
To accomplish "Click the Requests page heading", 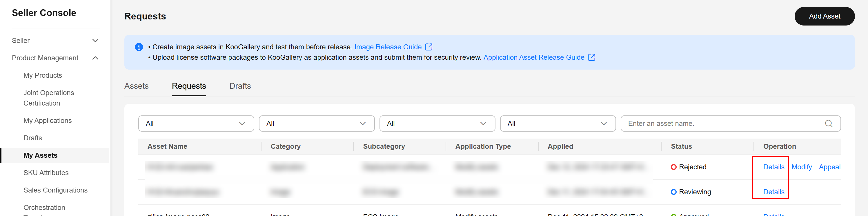I will pos(145,16).
